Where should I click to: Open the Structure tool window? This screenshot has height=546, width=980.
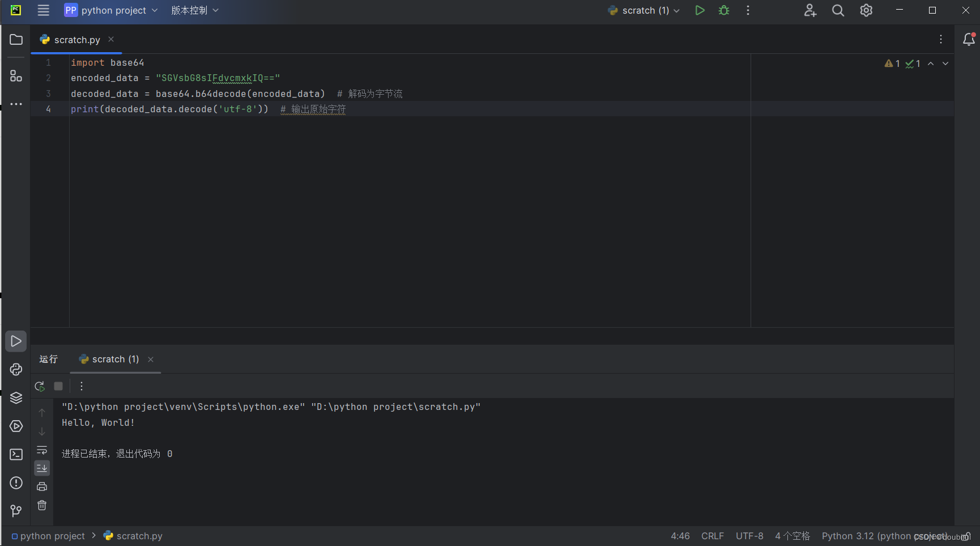tap(16, 76)
